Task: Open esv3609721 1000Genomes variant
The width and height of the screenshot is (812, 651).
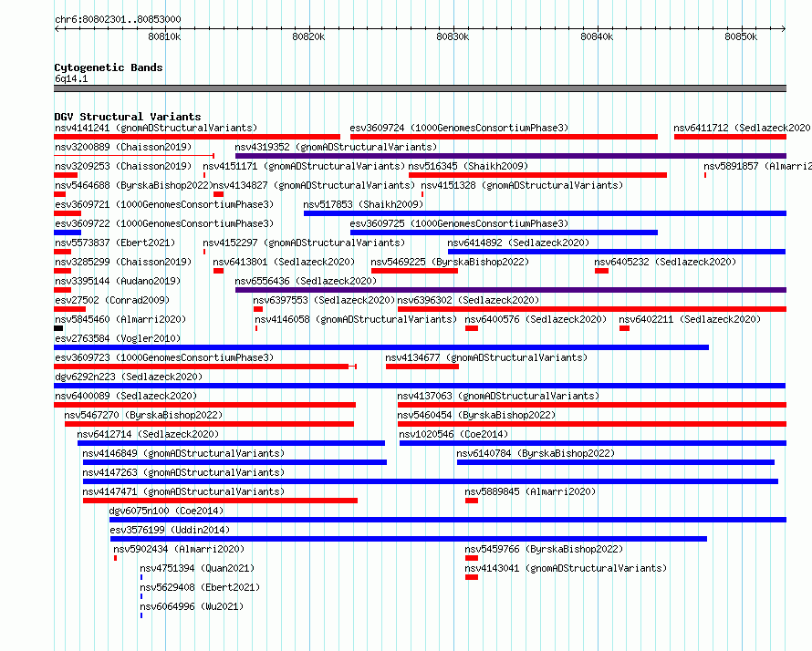Action: click(164, 204)
